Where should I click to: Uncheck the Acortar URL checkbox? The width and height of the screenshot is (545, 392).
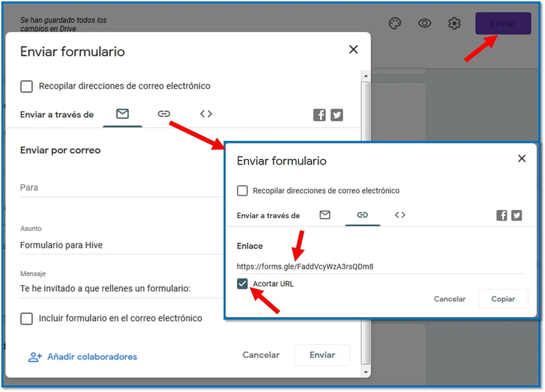point(242,284)
